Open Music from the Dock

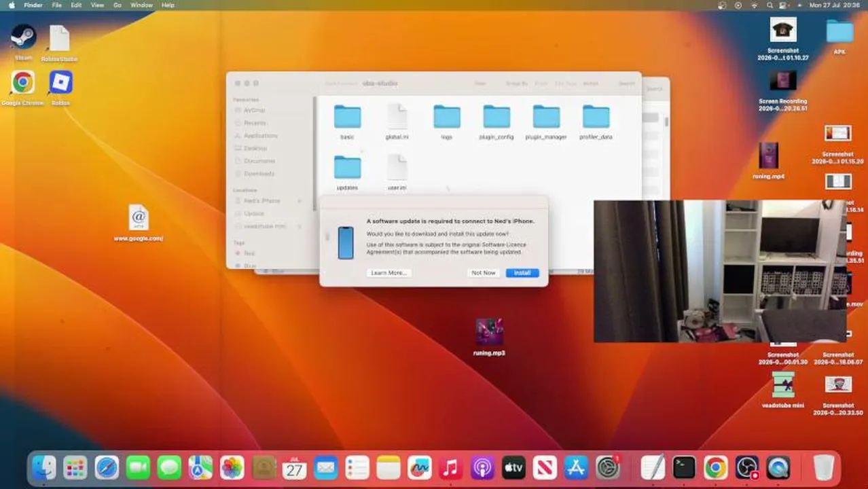(451, 467)
